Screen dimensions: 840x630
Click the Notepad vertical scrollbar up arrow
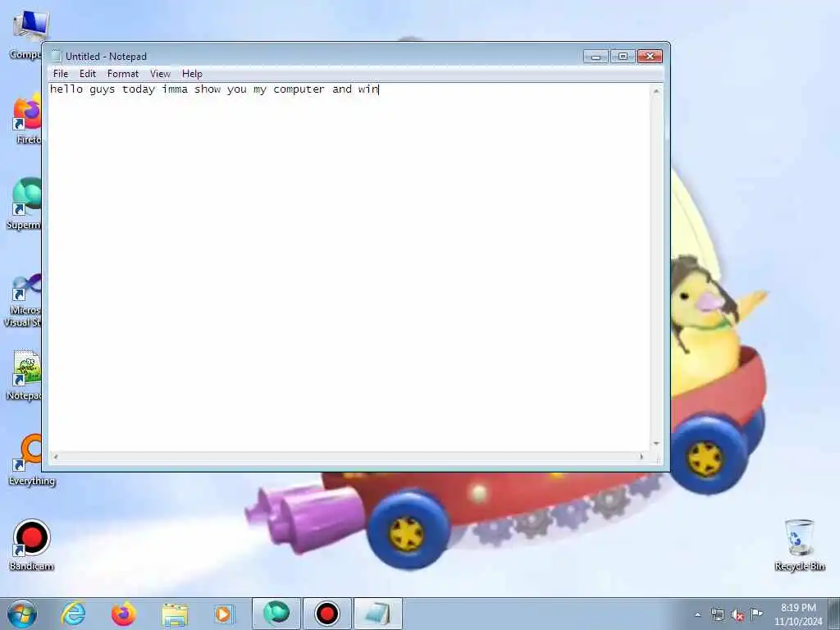coord(656,91)
